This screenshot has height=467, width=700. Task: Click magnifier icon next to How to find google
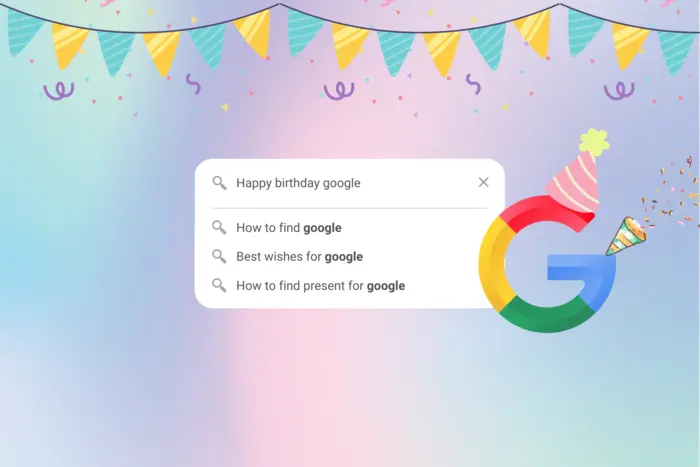[x=219, y=227]
